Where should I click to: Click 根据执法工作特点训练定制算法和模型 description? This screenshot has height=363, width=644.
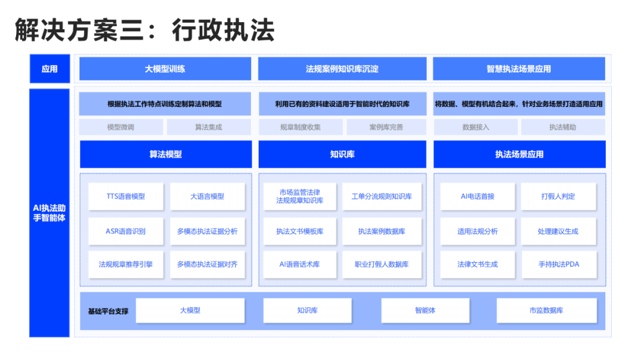pyautogui.click(x=165, y=104)
